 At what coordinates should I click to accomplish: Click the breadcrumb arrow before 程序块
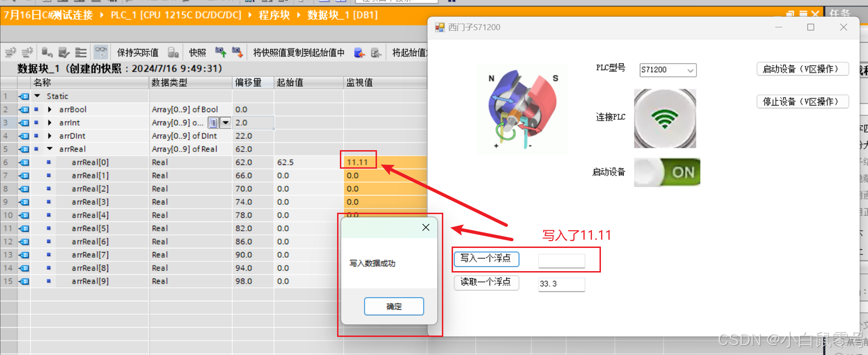click(250, 15)
